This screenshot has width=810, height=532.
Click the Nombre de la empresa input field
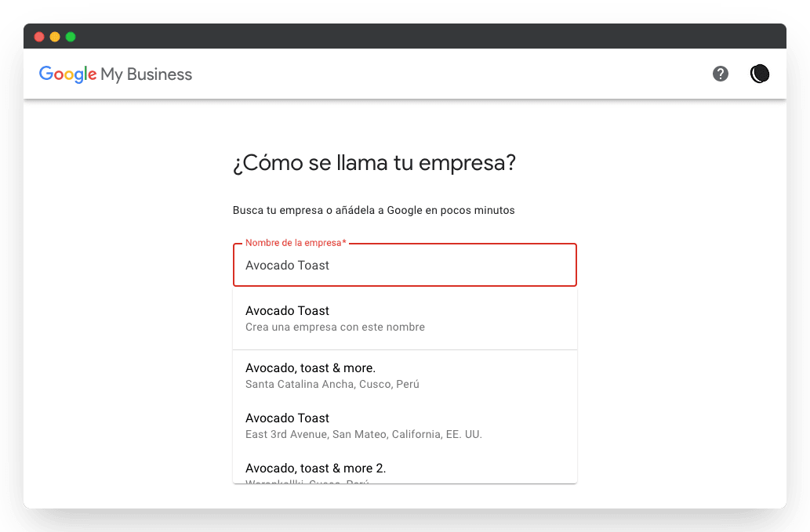pyautogui.click(x=405, y=265)
